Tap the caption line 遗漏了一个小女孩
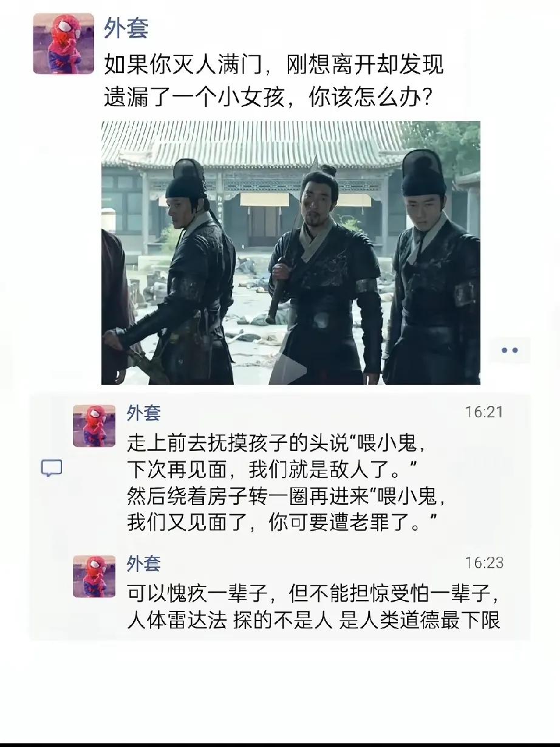The height and width of the screenshot is (747, 560). coord(268,97)
